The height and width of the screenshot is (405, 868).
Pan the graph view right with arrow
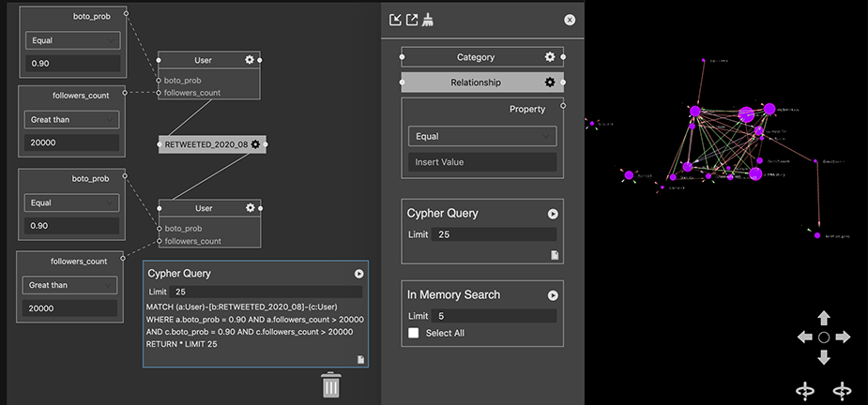pos(843,337)
